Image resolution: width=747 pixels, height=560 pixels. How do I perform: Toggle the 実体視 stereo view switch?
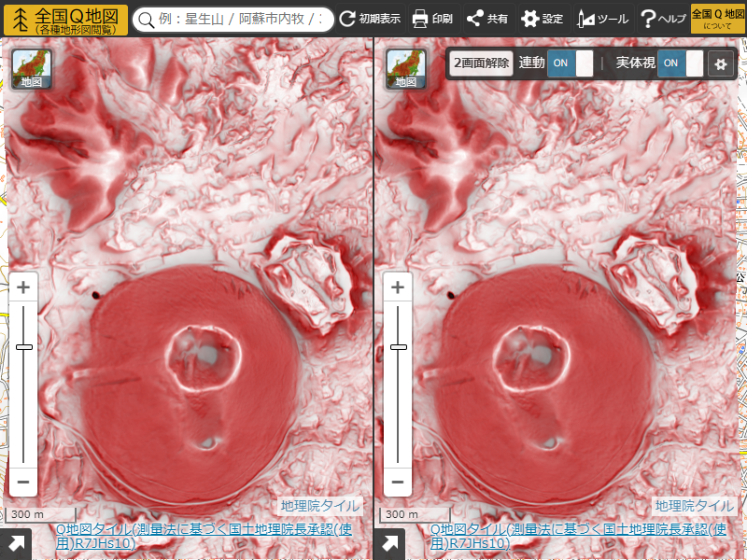[x=681, y=63]
